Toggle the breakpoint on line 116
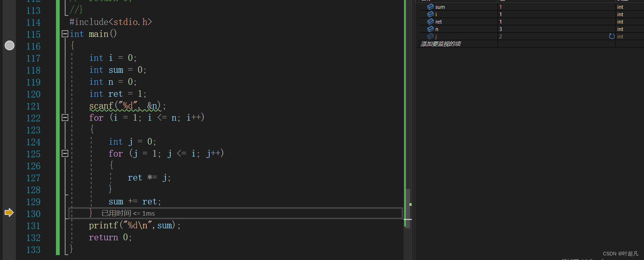 (10, 45)
